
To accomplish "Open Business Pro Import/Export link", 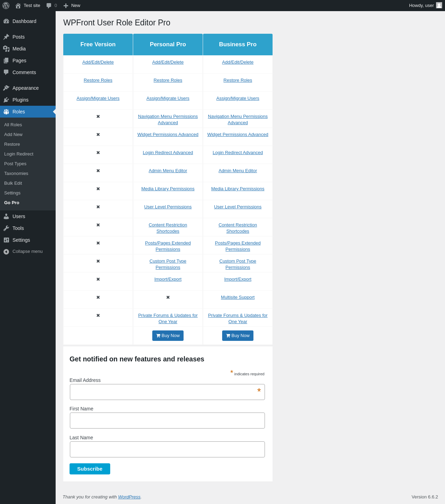I will (238, 279).
